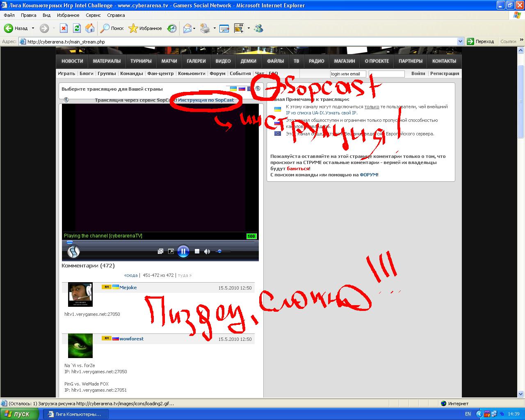This screenshot has height=420, width=525.
Task: Open the Избранное menu in the menu bar
Action: pos(68,15)
